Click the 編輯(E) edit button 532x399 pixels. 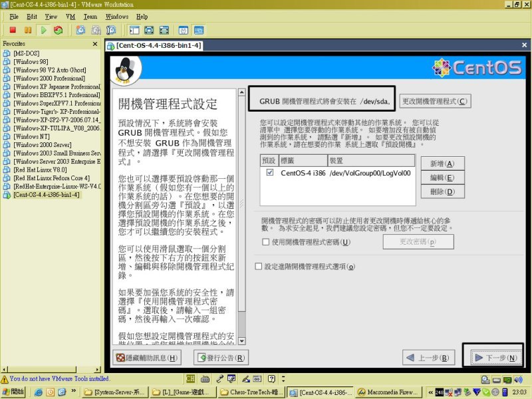coord(442,178)
